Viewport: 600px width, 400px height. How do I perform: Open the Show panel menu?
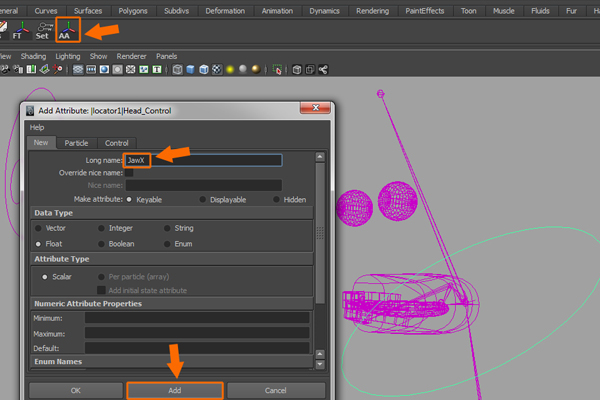point(98,56)
